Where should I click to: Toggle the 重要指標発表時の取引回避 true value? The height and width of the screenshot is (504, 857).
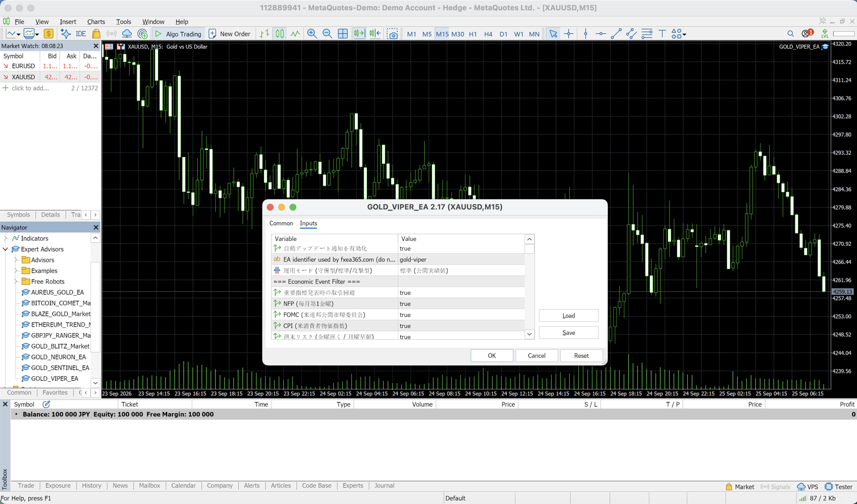[x=461, y=293]
